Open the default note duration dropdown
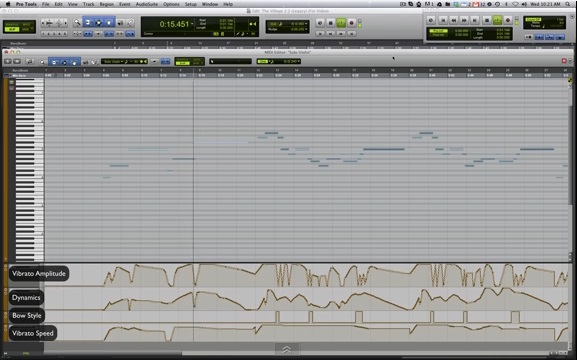This screenshot has height=360, width=577. pyautogui.click(x=128, y=61)
